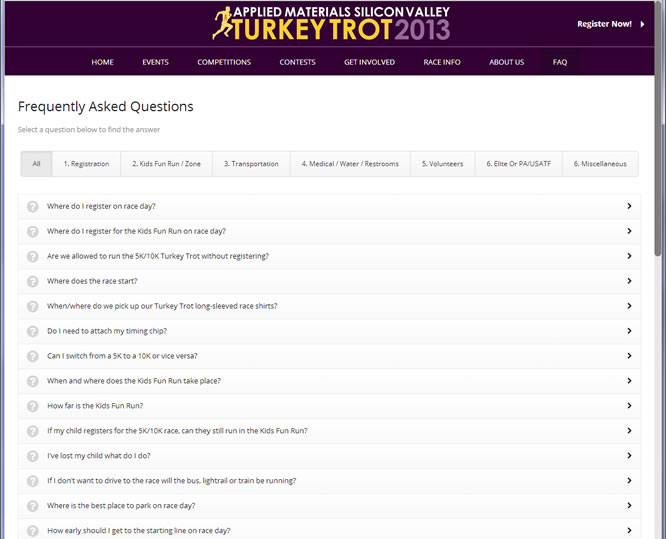This screenshot has height=539, width=666.
Task: Open the Race Info menu
Action: [442, 62]
